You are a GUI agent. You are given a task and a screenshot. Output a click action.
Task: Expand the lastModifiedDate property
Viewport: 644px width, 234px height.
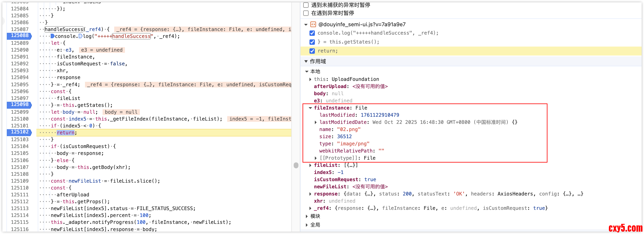coord(316,122)
